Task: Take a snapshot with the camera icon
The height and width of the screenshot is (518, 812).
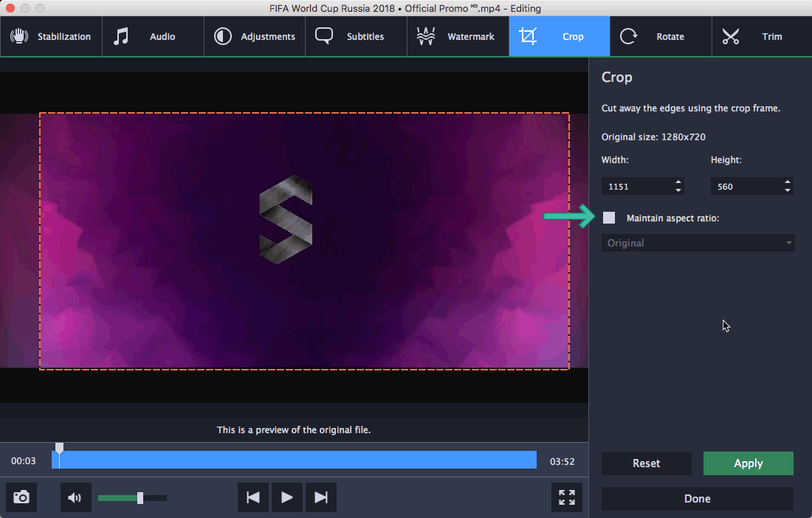Action: pos(21,497)
